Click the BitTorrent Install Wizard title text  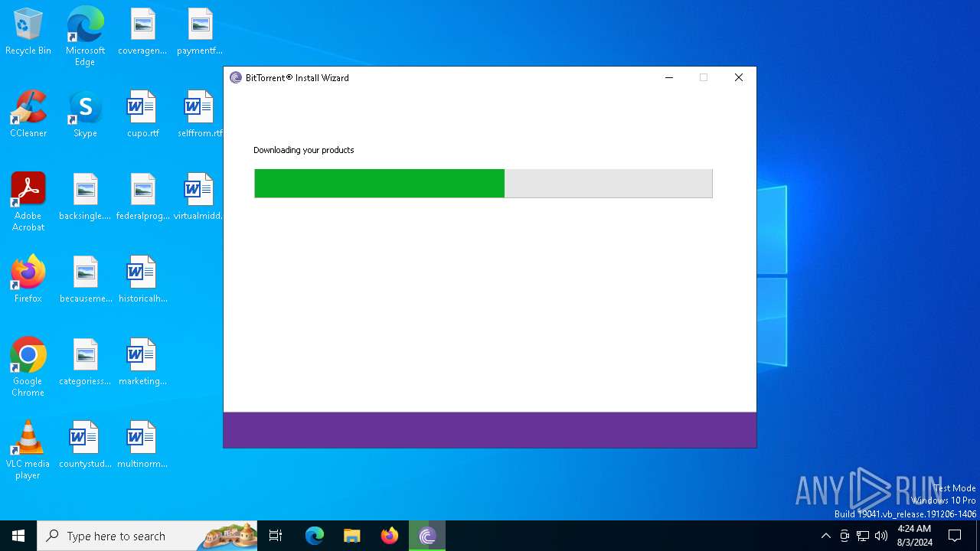(297, 78)
